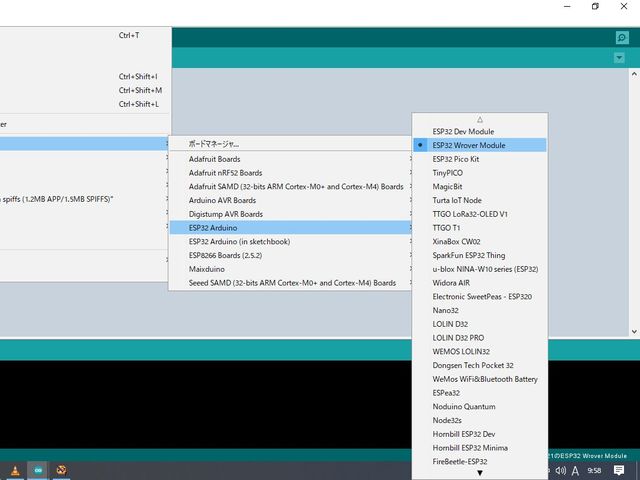Screen dimensions: 640x480
Task: Click editor scrollbar up arrow
Action: (634, 74)
